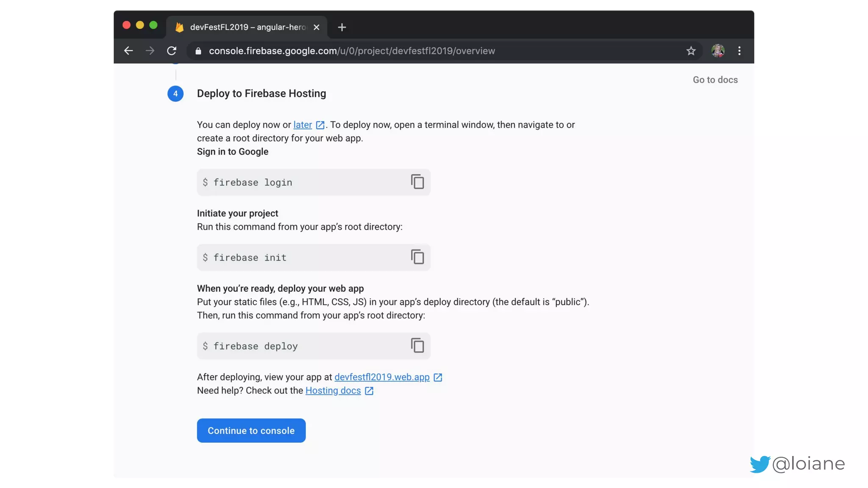
Task: Copy the firebase deploy command
Action: (417, 346)
